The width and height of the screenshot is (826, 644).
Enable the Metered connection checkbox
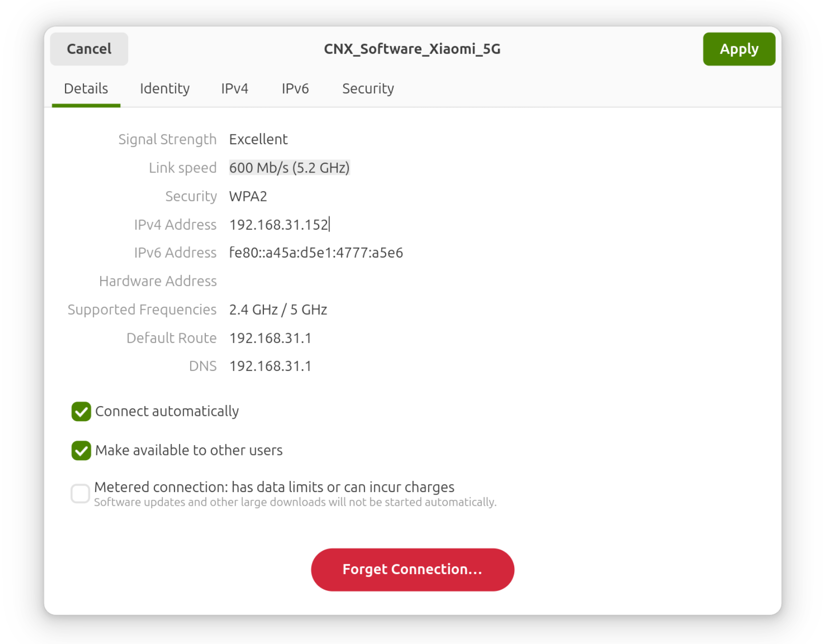81,494
